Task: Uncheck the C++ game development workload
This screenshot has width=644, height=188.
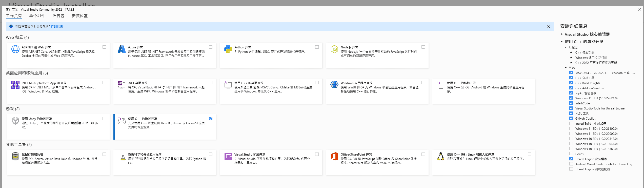Action: pyautogui.click(x=211, y=119)
